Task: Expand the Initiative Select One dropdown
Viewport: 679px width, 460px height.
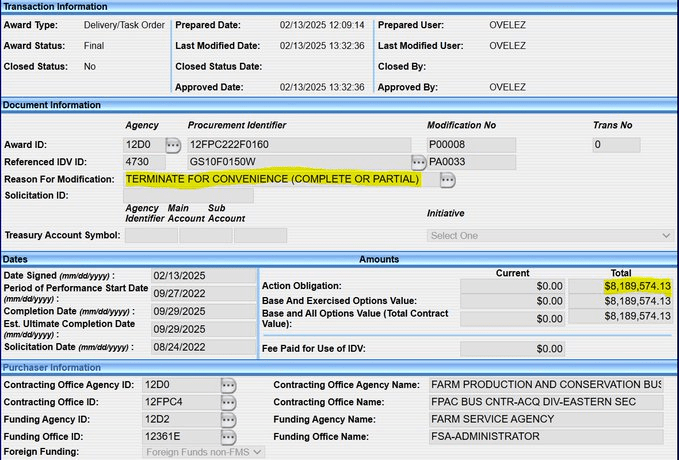Action: click(x=549, y=236)
